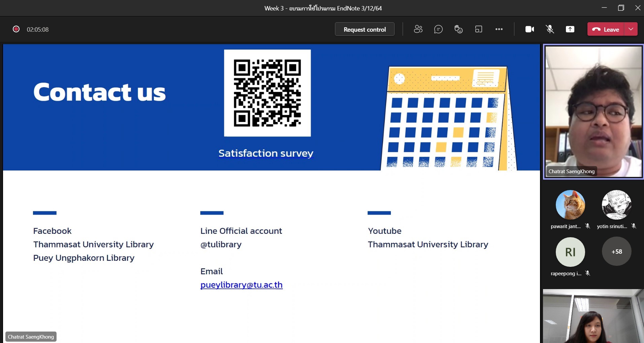Click Thammasat University Library under Facebook
The width and height of the screenshot is (644, 343).
point(93,245)
